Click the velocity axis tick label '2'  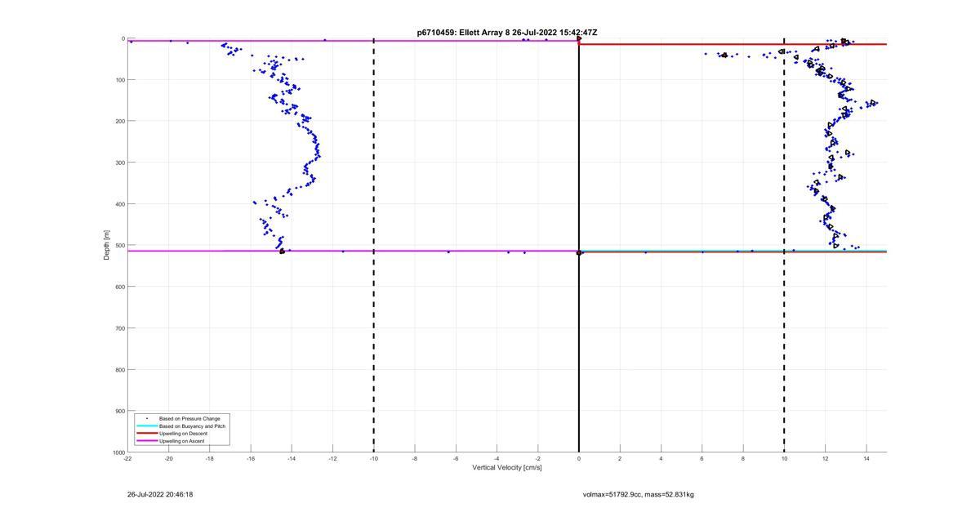coord(620,459)
